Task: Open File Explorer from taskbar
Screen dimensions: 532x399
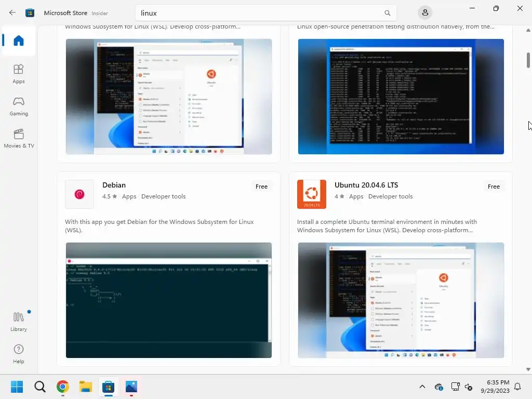Action: click(x=86, y=387)
